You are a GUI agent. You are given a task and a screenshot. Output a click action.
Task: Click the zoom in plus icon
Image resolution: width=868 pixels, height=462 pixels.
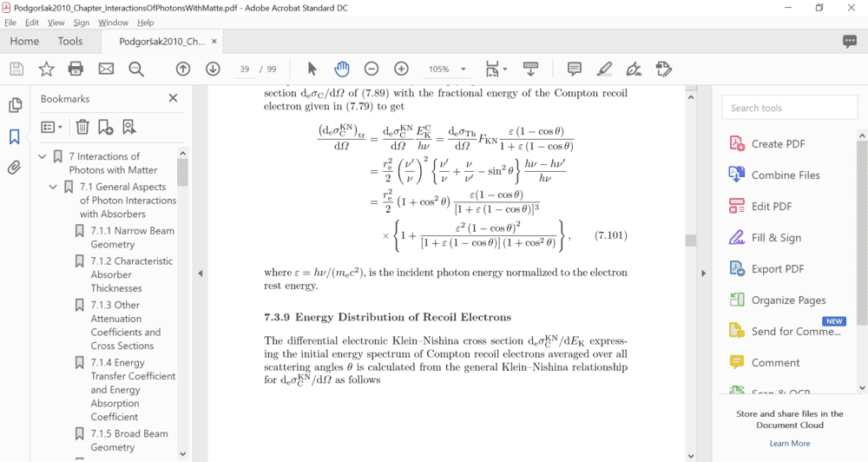pyautogui.click(x=401, y=69)
